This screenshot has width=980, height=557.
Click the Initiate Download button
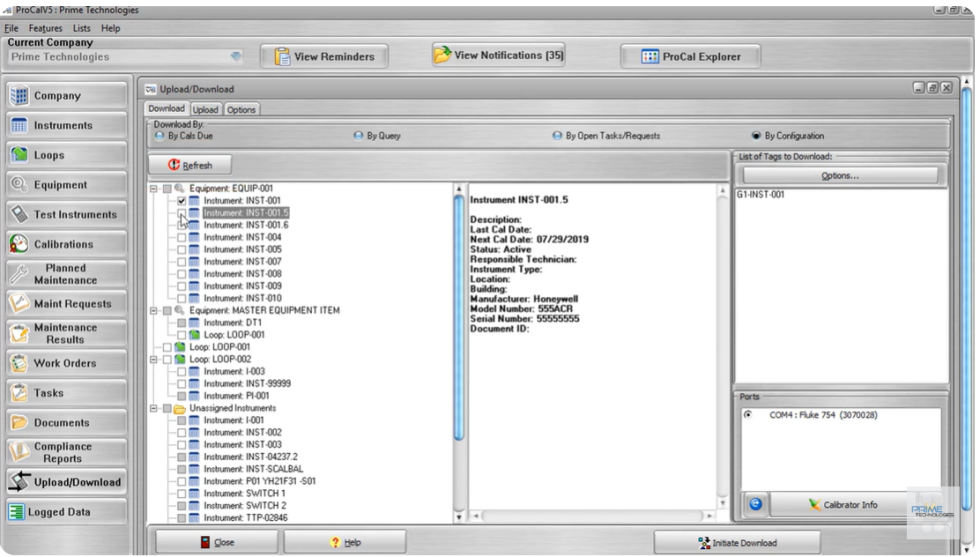tap(738, 543)
